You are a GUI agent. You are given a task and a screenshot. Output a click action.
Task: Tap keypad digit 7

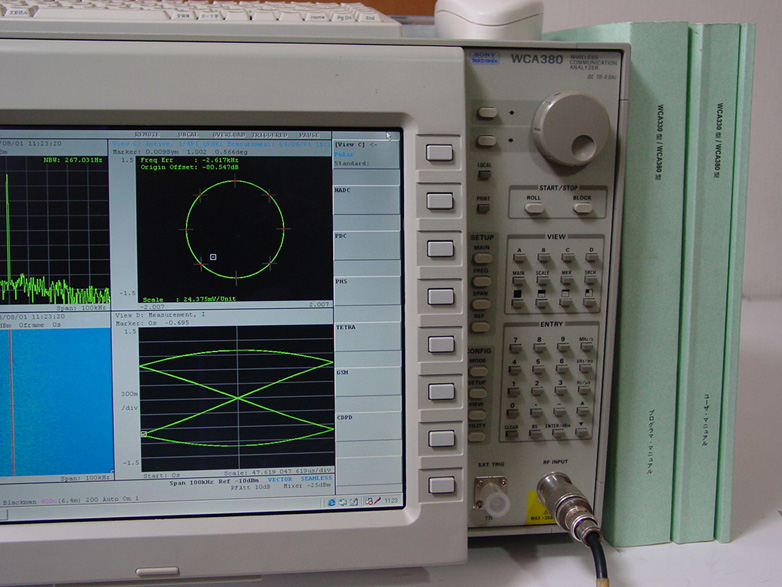click(515, 348)
